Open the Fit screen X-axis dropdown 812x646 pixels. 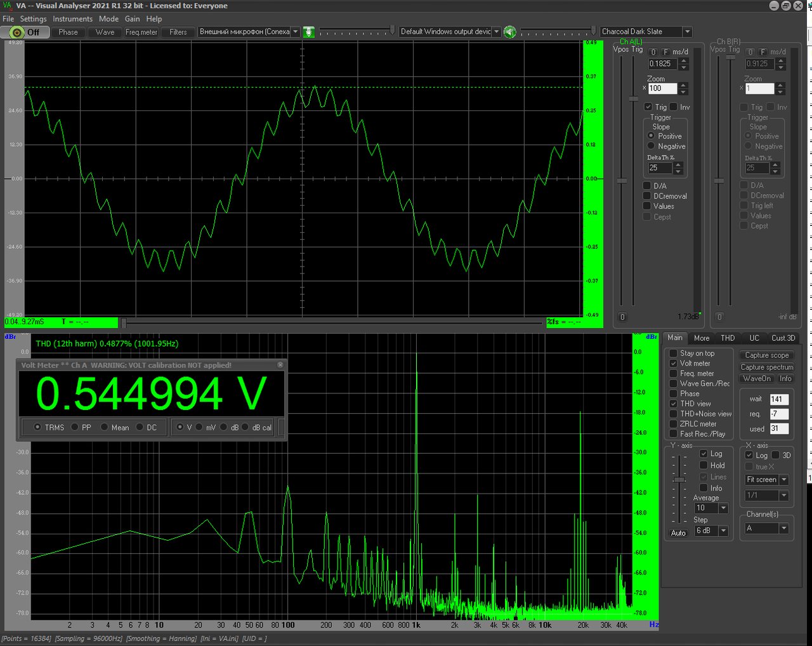pos(784,480)
